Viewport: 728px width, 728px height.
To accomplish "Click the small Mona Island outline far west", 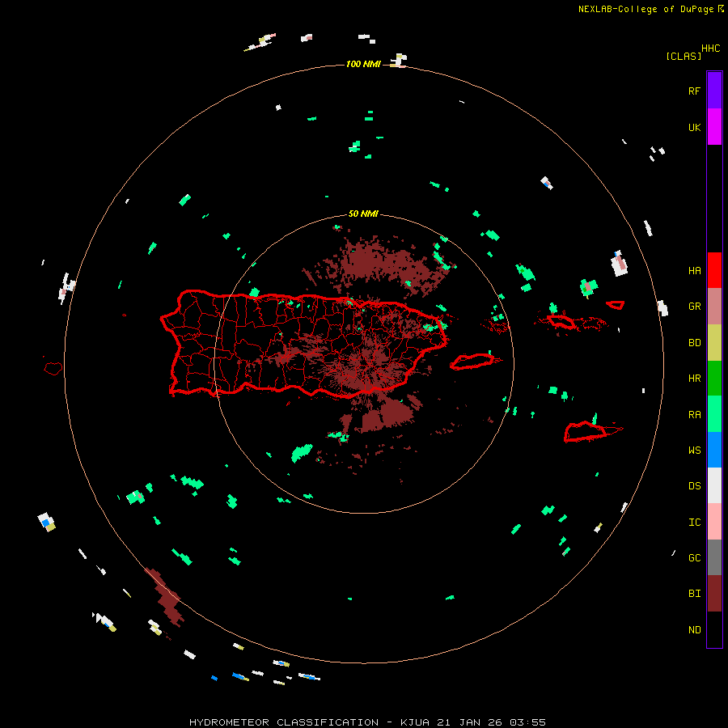I will pos(53,369).
